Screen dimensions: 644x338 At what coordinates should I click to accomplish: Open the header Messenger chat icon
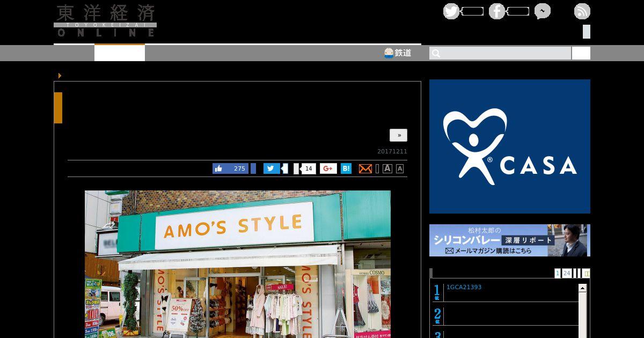(x=543, y=11)
